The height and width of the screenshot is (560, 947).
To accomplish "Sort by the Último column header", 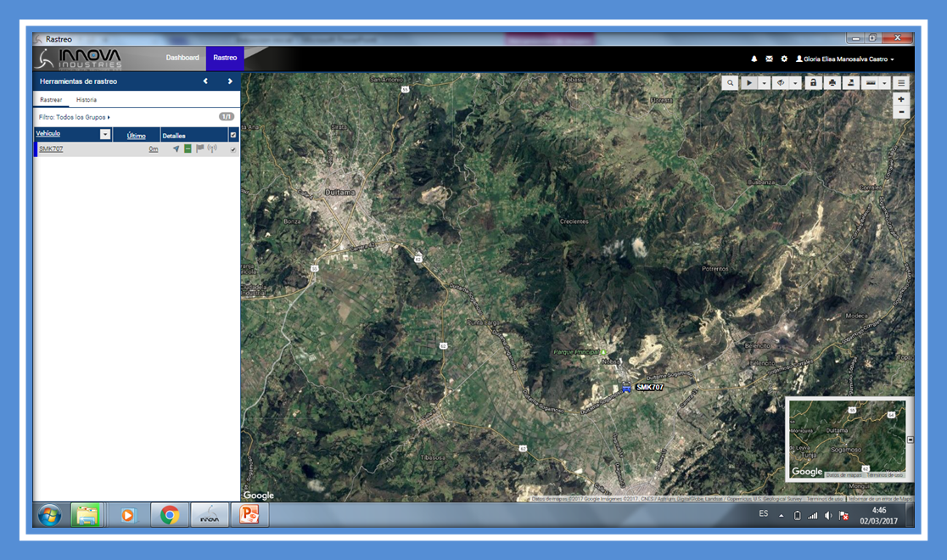I will (136, 136).
